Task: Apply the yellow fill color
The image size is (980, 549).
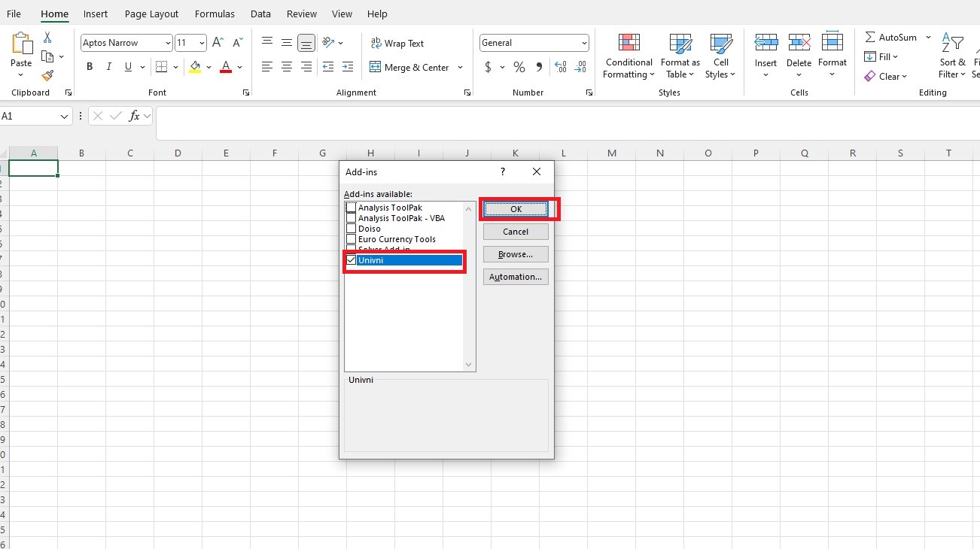Action: (x=196, y=67)
